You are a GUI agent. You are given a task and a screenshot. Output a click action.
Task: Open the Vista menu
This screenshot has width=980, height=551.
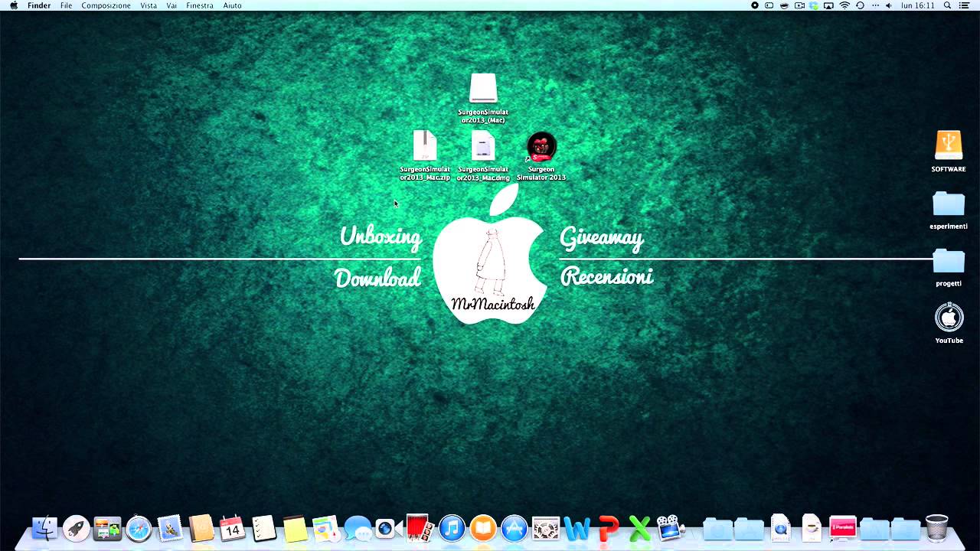click(x=149, y=5)
